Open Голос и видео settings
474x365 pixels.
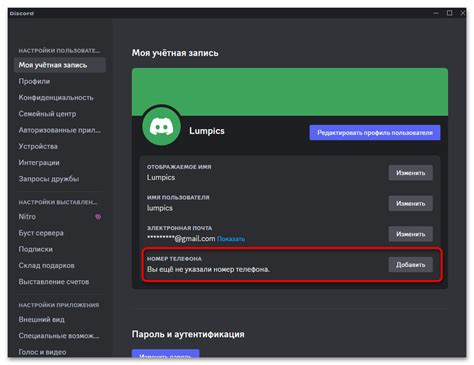coord(42,352)
